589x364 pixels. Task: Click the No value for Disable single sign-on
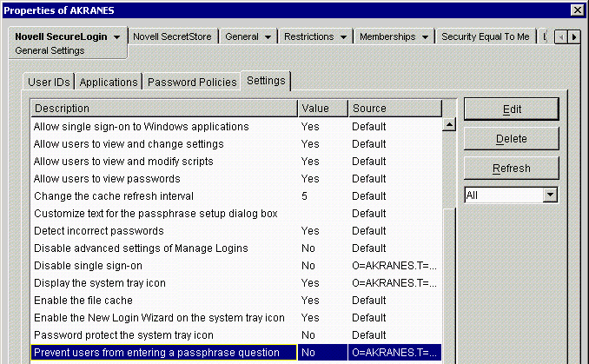point(308,266)
